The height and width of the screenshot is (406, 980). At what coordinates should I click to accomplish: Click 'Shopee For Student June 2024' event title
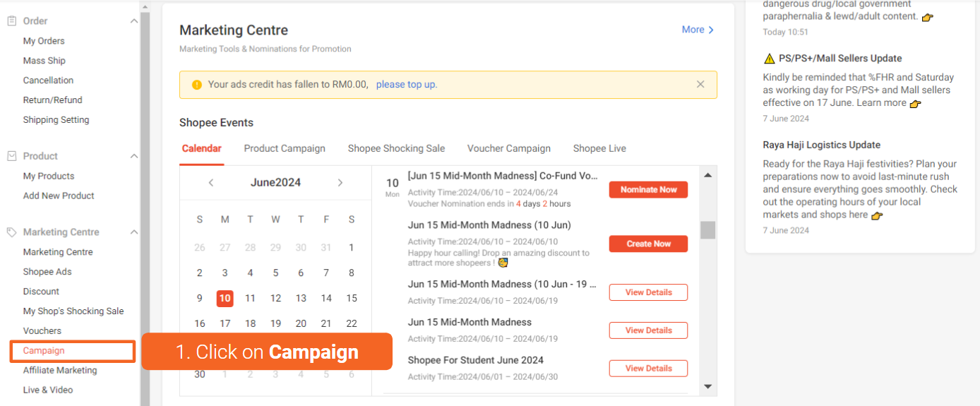[476, 360]
